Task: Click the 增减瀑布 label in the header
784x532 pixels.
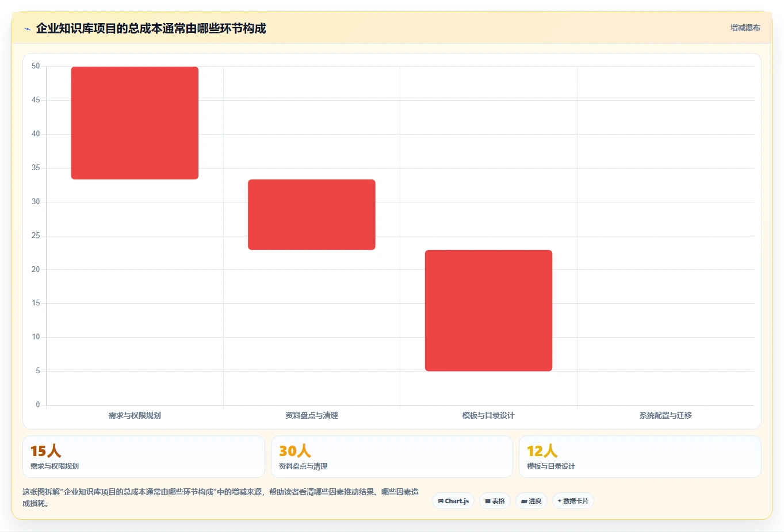Action: 745,28
